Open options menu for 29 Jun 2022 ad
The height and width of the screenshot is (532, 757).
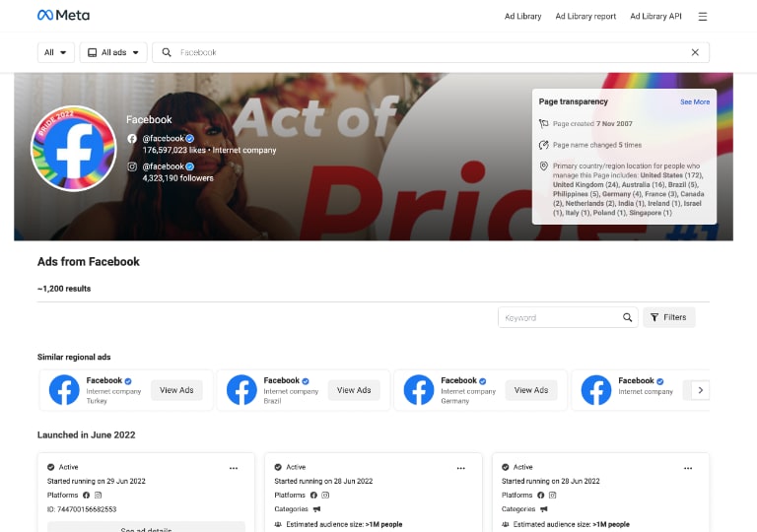[x=234, y=468]
